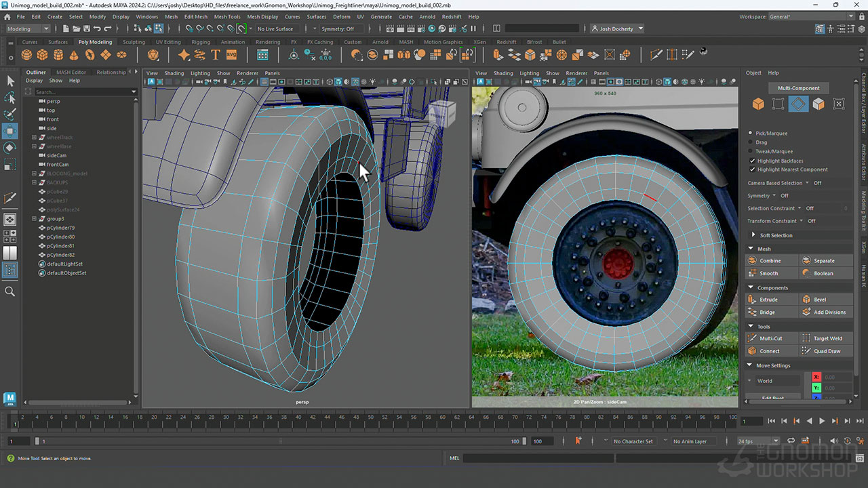Open the search magnifier icon in sidebar
The height and width of the screenshot is (488, 868).
tap(10, 291)
